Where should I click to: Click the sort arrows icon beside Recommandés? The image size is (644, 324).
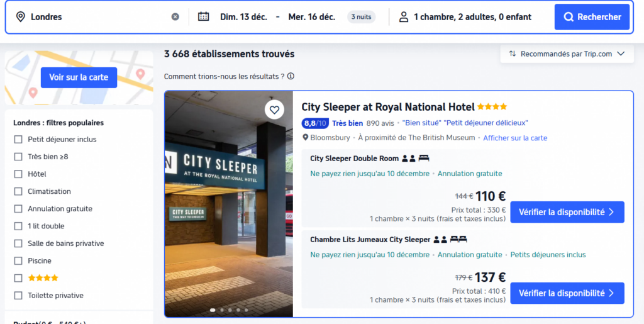pos(512,54)
